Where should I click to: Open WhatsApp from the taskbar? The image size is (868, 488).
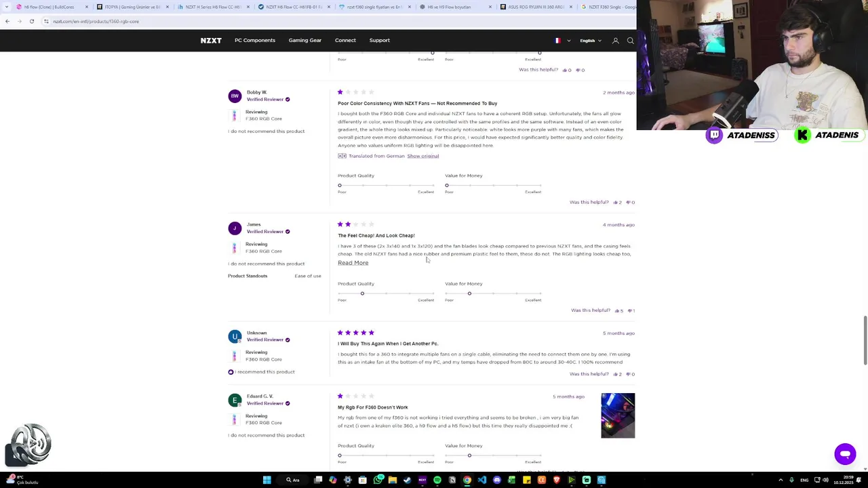coord(378,480)
